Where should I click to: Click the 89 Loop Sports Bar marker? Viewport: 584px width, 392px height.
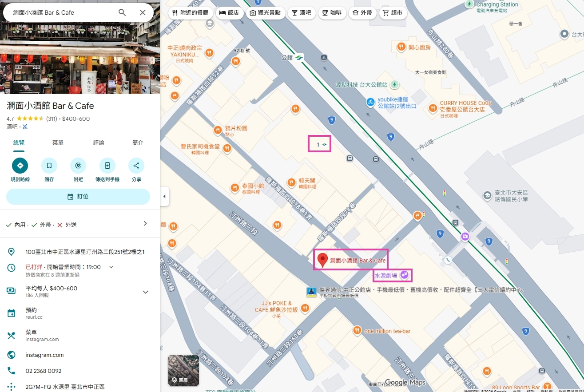(x=547, y=386)
